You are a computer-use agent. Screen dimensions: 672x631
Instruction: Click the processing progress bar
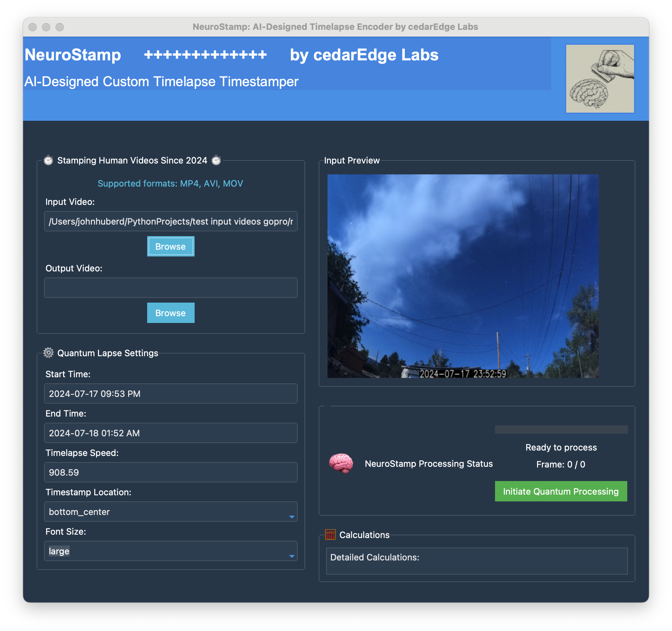click(x=561, y=429)
